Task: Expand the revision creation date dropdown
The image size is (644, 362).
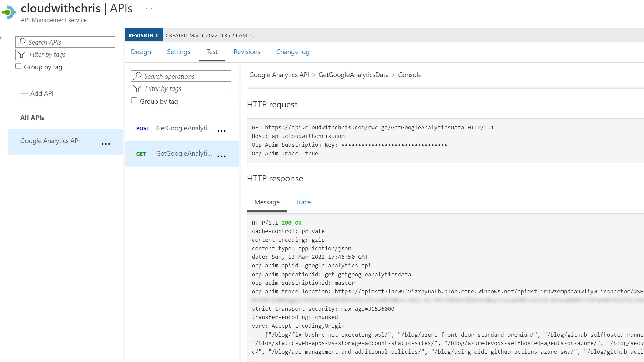Action: (x=254, y=35)
